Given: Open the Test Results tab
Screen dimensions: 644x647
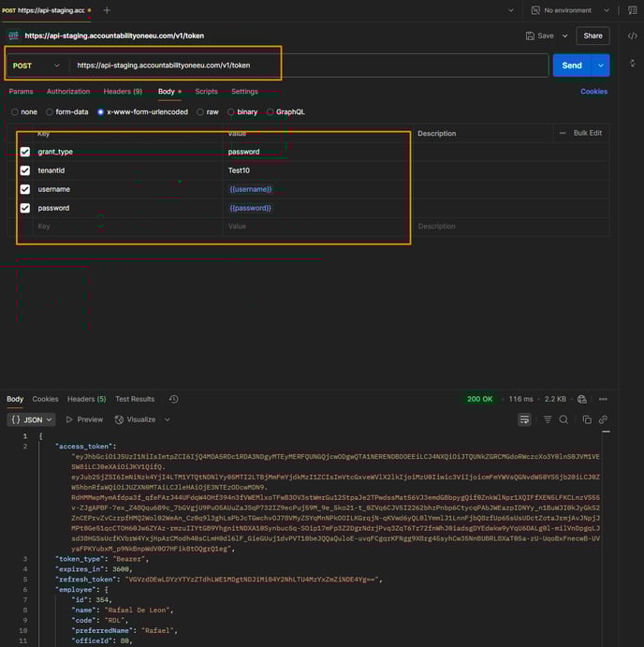Looking at the screenshot, I should coord(135,399).
